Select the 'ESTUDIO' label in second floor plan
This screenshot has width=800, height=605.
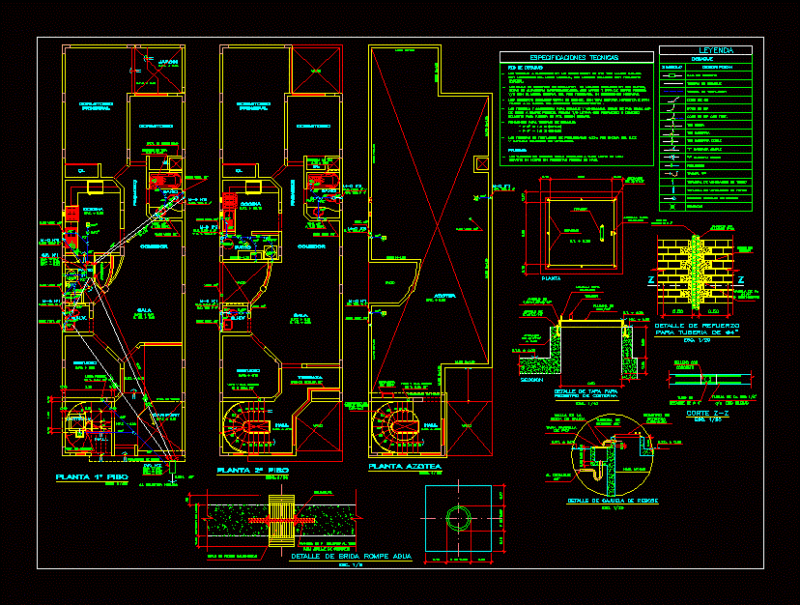(x=247, y=370)
